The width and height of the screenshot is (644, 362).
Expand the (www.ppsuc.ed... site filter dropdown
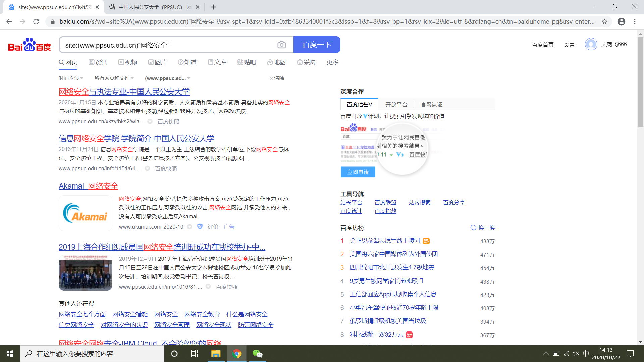167,78
